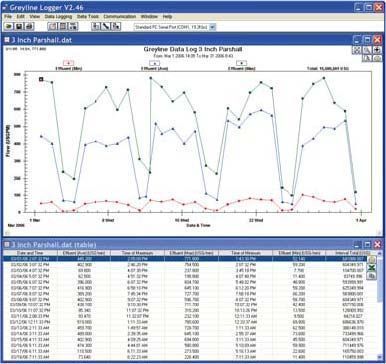
Task: Click the chart's full-extent fit icon
Action: (357, 50)
